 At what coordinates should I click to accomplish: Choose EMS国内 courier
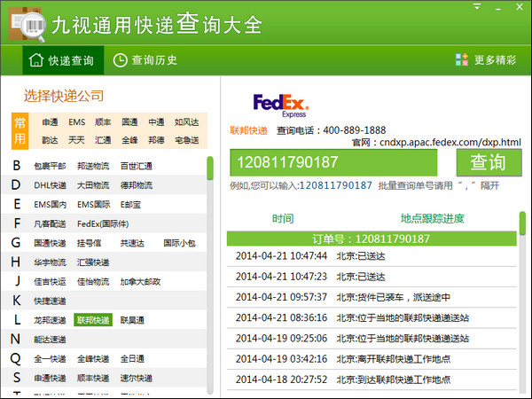(x=51, y=205)
